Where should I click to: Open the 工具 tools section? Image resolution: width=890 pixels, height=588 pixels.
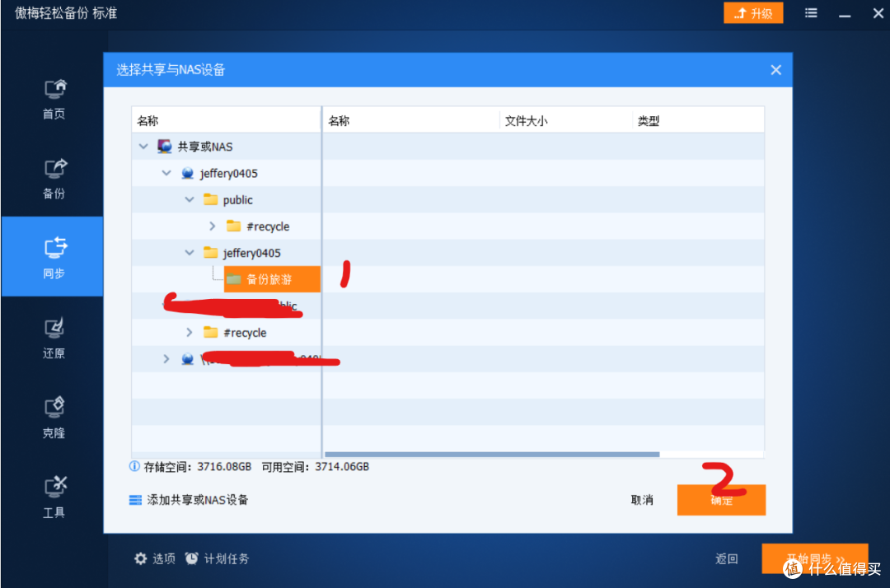[x=54, y=497]
